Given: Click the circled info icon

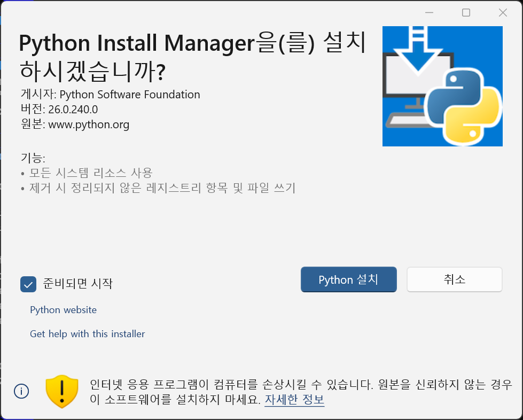Looking at the screenshot, I should pyautogui.click(x=21, y=391).
